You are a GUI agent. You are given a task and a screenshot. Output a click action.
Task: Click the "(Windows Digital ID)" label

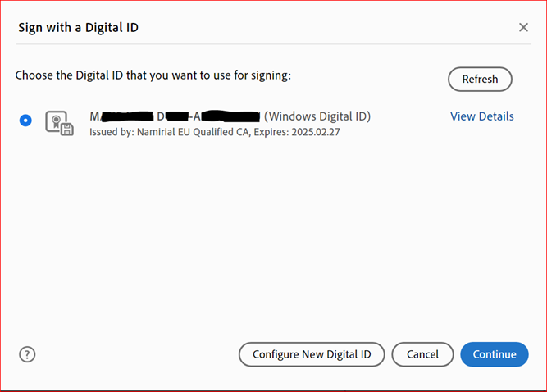coord(317,116)
